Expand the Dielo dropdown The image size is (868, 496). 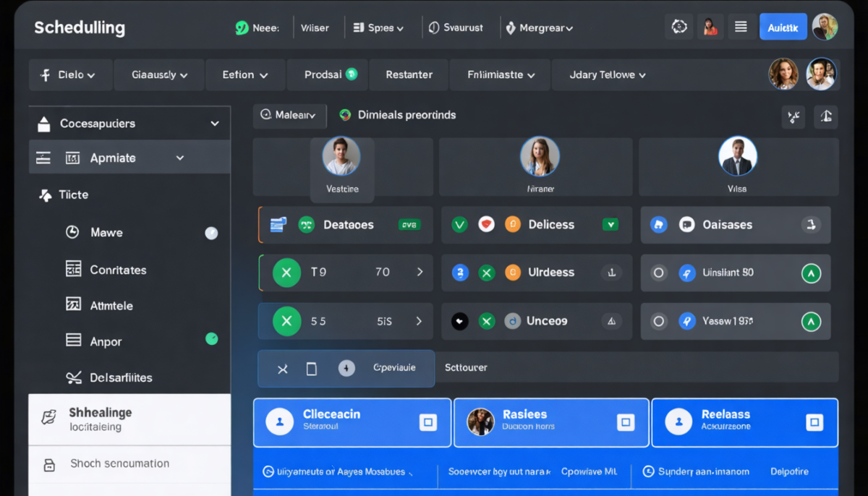[x=70, y=74]
